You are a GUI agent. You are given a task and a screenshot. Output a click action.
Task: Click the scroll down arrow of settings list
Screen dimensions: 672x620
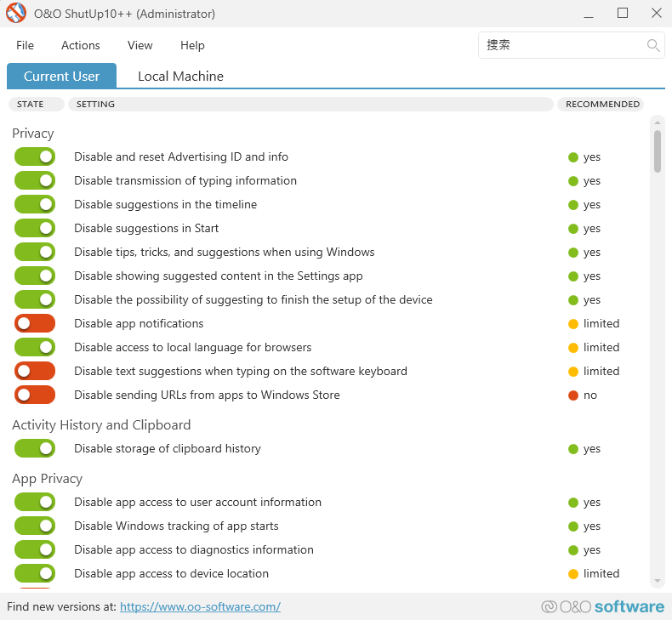tap(658, 581)
